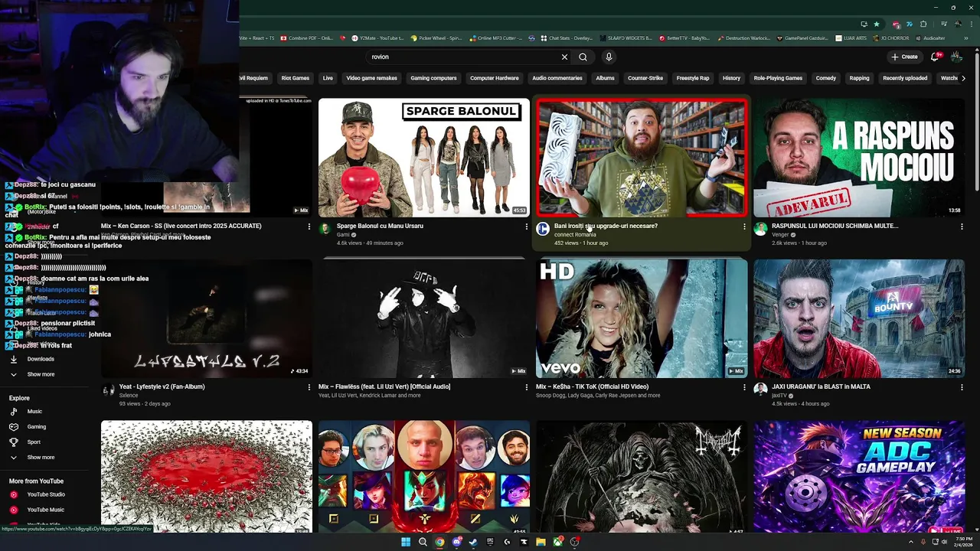Viewport: 980px width, 551px height.
Task: Open Sparge Balonul cu Manu Ursaru thumbnail
Action: coord(424,158)
